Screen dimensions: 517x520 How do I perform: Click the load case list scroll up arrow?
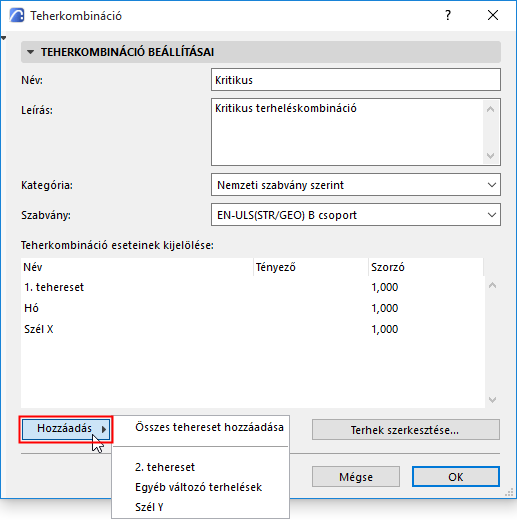click(x=492, y=285)
